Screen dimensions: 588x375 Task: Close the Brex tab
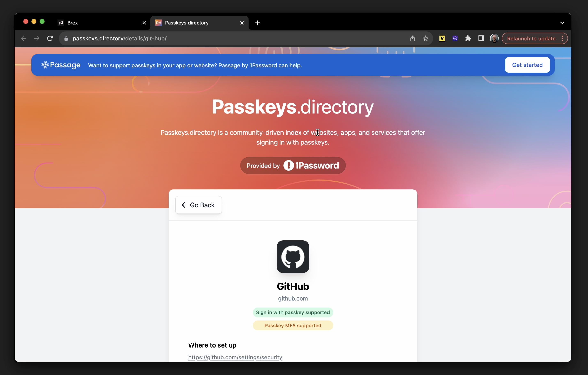[x=144, y=23]
